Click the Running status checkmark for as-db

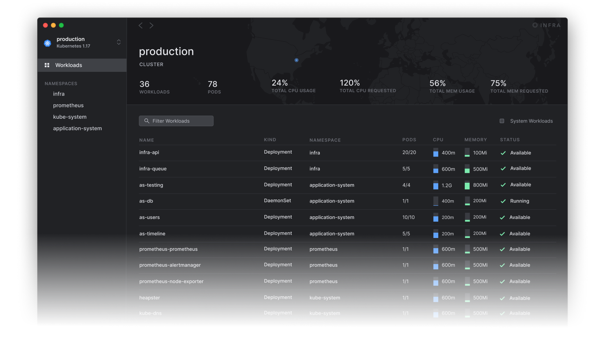click(x=503, y=201)
